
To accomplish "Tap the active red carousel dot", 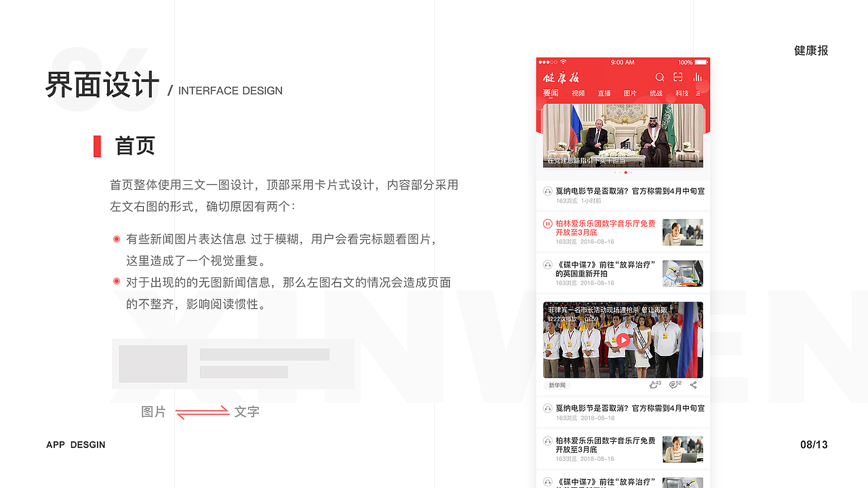I will [625, 172].
